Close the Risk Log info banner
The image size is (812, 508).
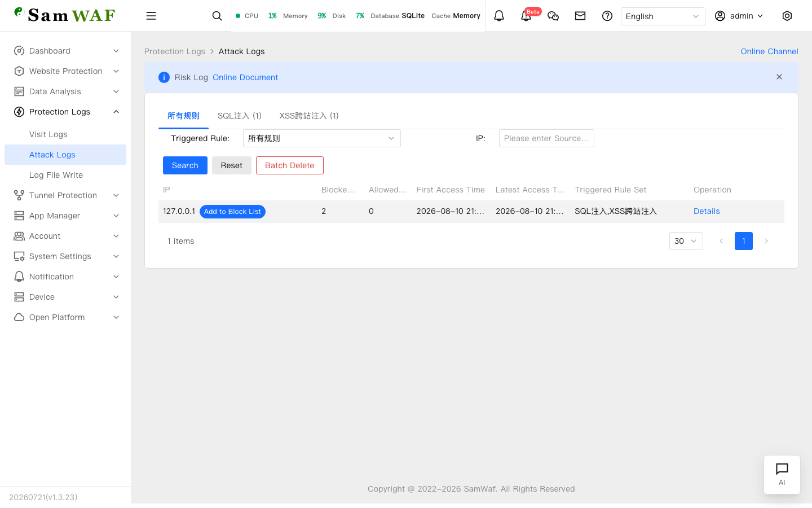tap(779, 77)
